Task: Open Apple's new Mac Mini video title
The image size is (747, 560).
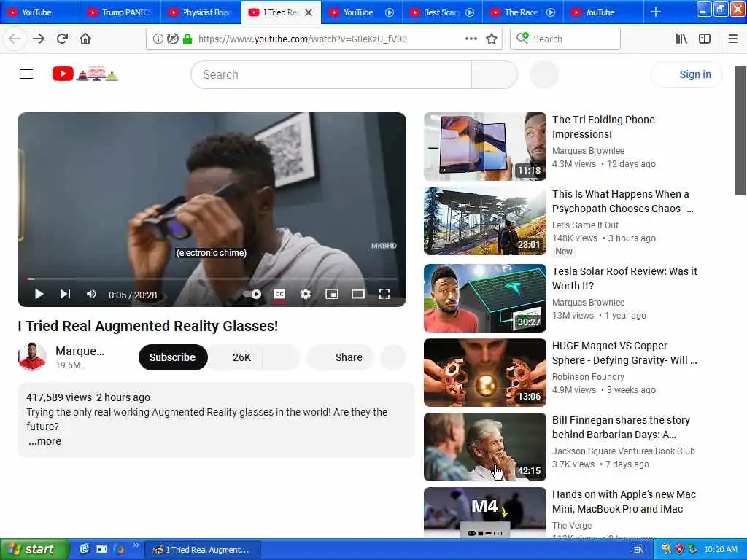Action: [624, 502]
